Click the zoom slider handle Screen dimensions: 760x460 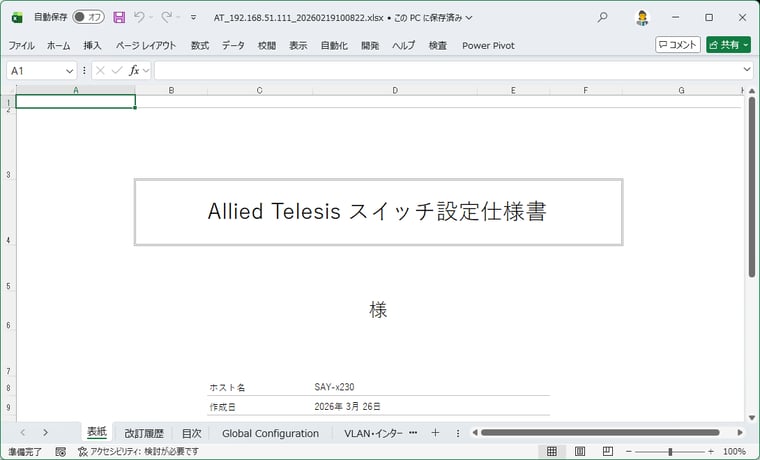click(670, 452)
